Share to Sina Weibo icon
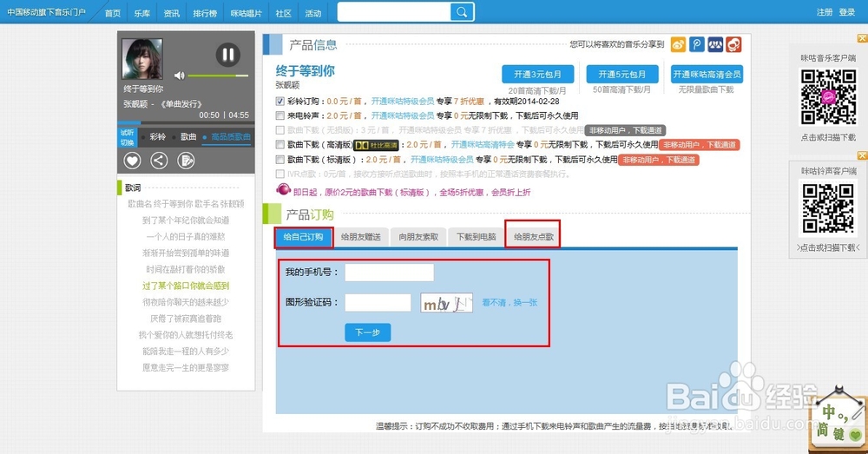This screenshot has height=454, width=868. tap(678, 45)
